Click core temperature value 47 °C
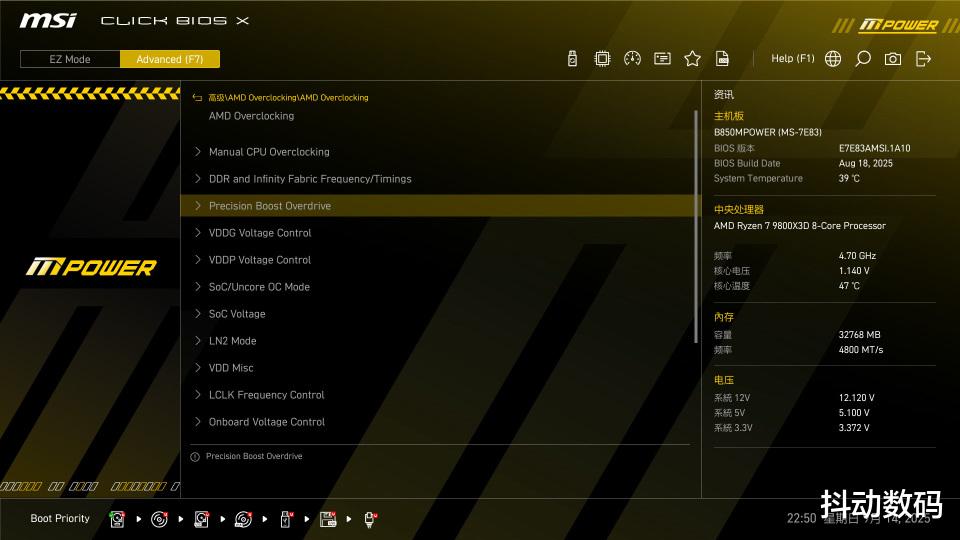This screenshot has width=960, height=540. (849, 286)
